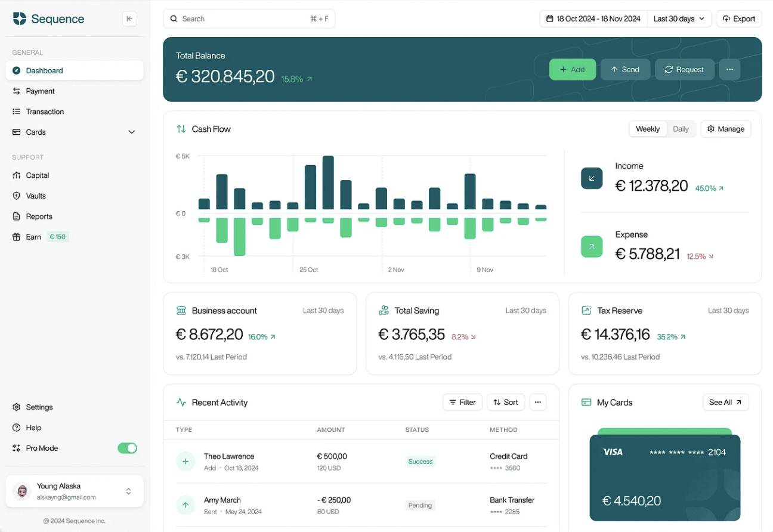Enable Pro Mode toggle
The image size is (773, 532).
coord(127,448)
